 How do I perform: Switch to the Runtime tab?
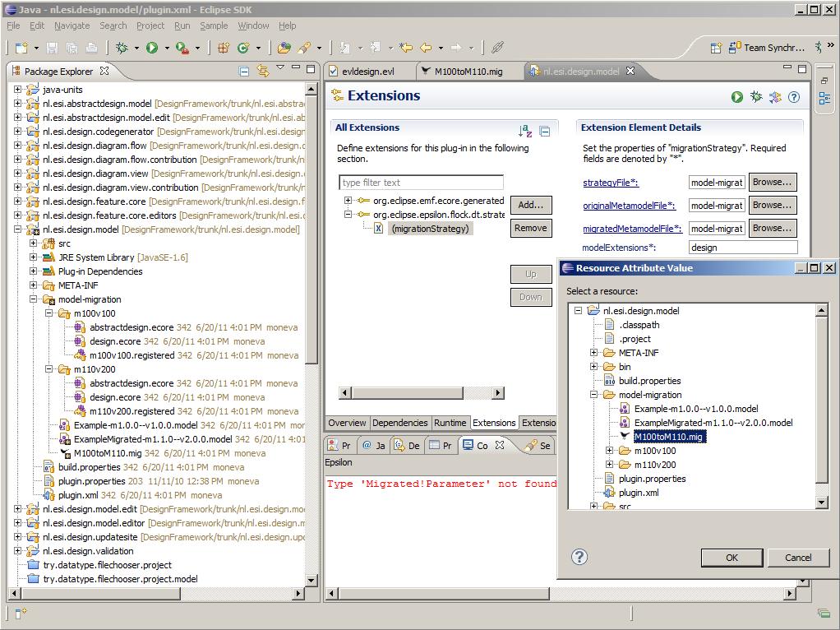(x=450, y=423)
